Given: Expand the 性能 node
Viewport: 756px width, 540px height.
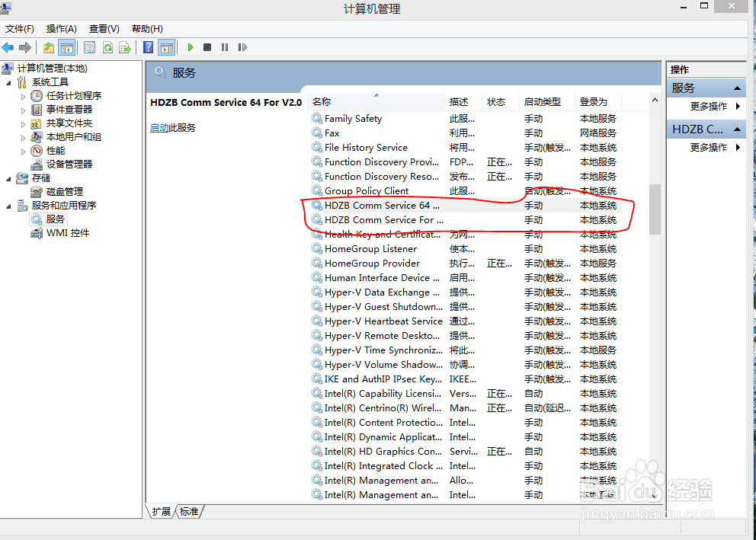Looking at the screenshot, I should pos(23,152).
